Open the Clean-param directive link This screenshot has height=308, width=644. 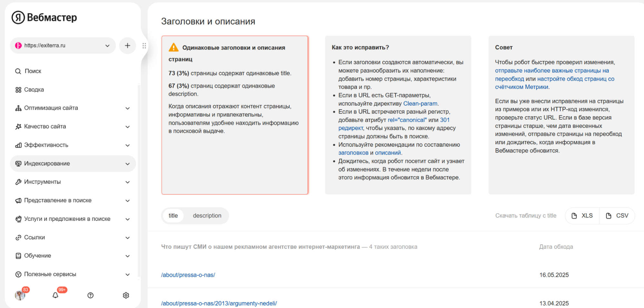420,104
